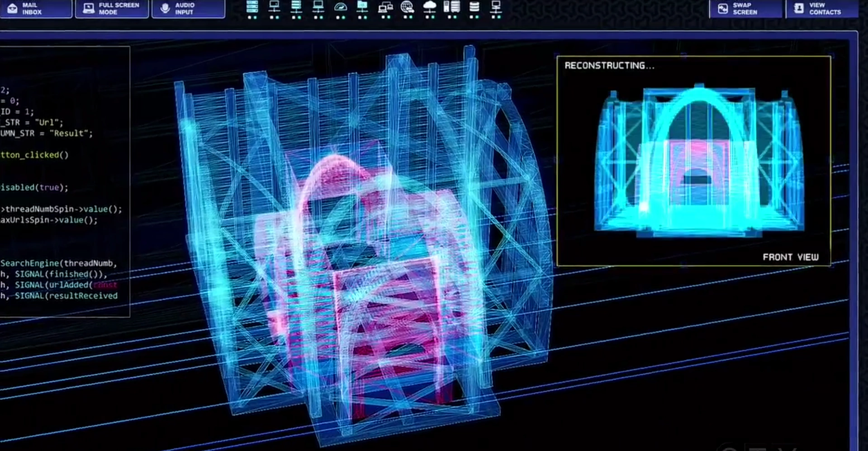Screen dimensions: 868x451
Task: Click the networked laptop icon
Action: (x=318, y=7)
